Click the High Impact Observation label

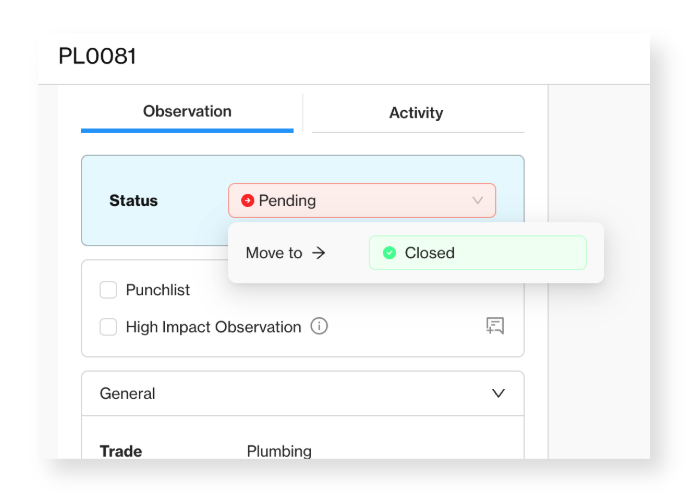[213, 327]
